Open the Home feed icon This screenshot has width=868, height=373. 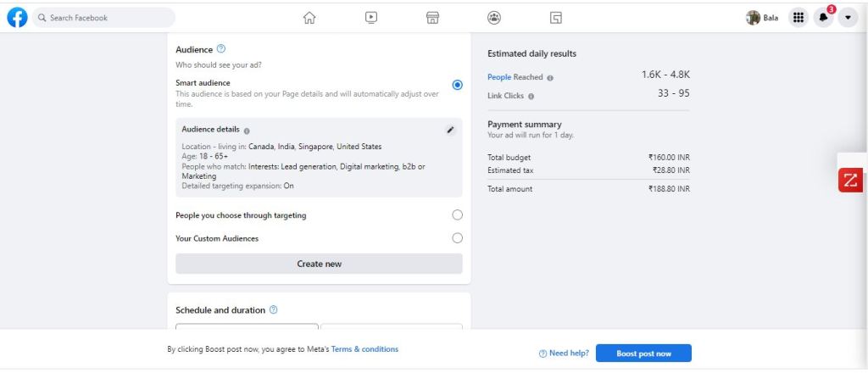(309, 17)
